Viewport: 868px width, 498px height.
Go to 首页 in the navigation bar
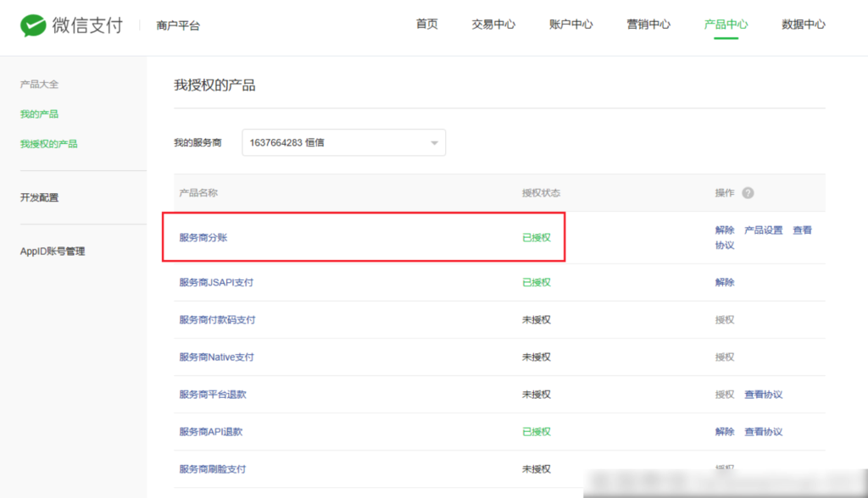[x=426, y=25]
